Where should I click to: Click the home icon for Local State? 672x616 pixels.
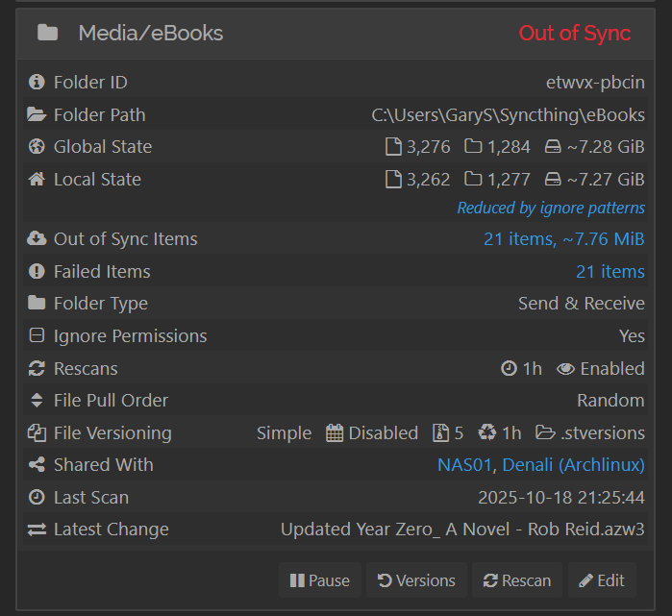coord(37,180)
